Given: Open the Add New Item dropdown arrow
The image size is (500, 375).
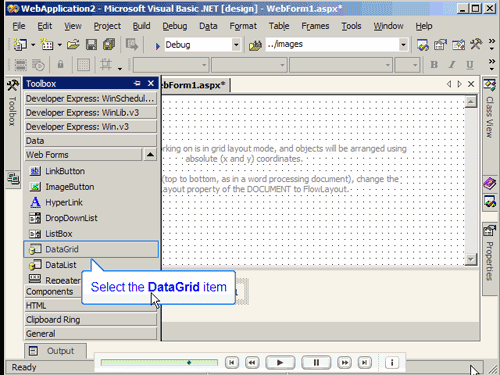Looking at the screenshot, I should click(x=60, y=45).
